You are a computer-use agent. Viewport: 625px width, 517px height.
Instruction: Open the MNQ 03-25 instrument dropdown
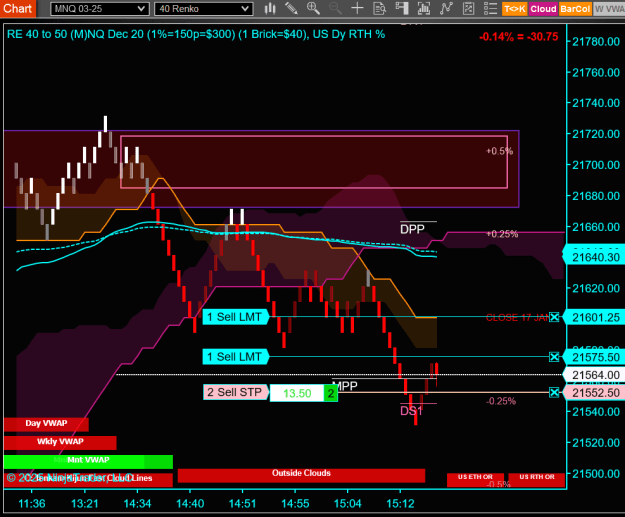tap(100, 9)
